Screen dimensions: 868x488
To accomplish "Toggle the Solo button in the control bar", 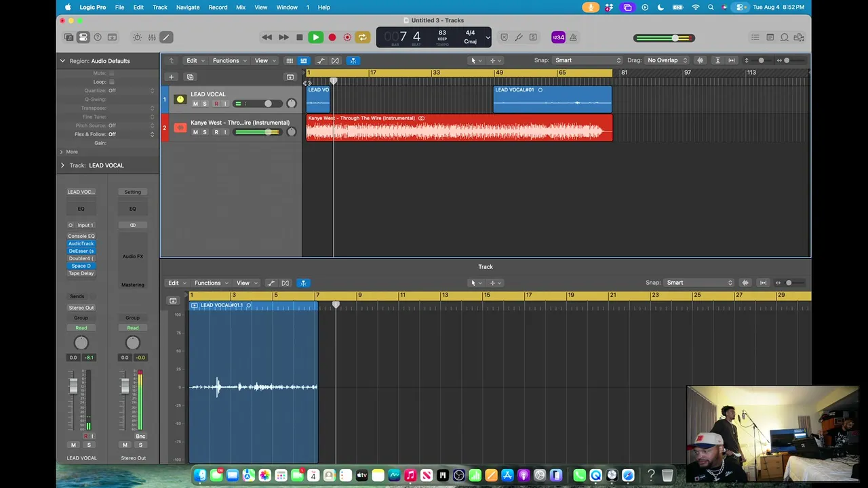I will point(533,37).
